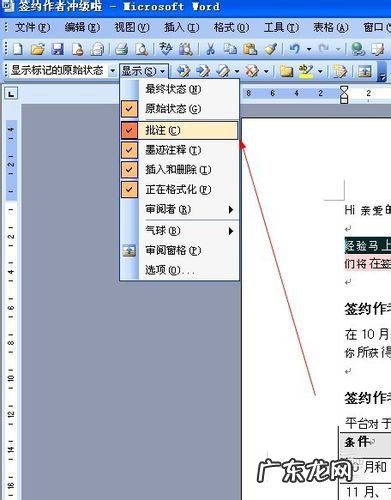Open Print Preview magnifier icon
The height and width of the screenshot is (500, 391).
point(142,49)
